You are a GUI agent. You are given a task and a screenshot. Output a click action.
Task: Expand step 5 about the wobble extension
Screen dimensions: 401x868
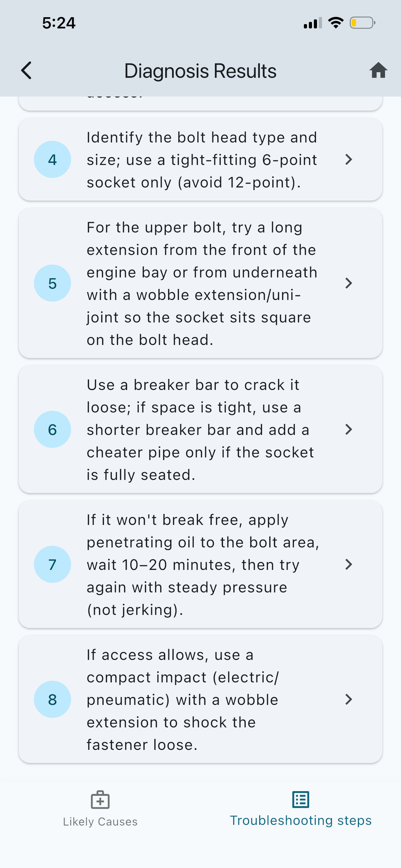pyautogui.click(x=349, y=283)
